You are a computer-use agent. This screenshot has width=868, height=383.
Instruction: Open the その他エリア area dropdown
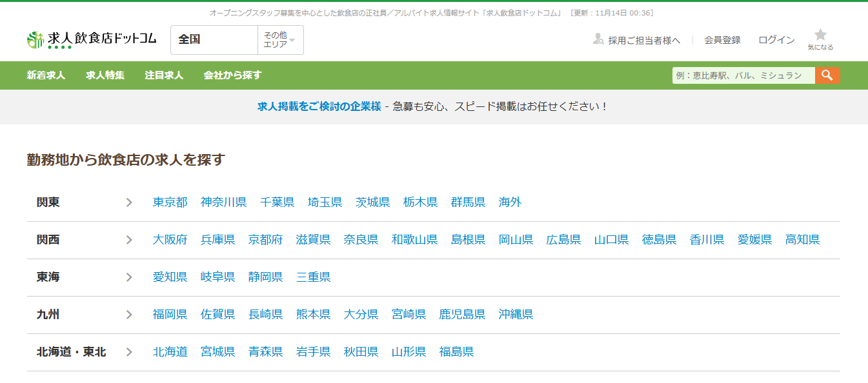tap(279, 40)
